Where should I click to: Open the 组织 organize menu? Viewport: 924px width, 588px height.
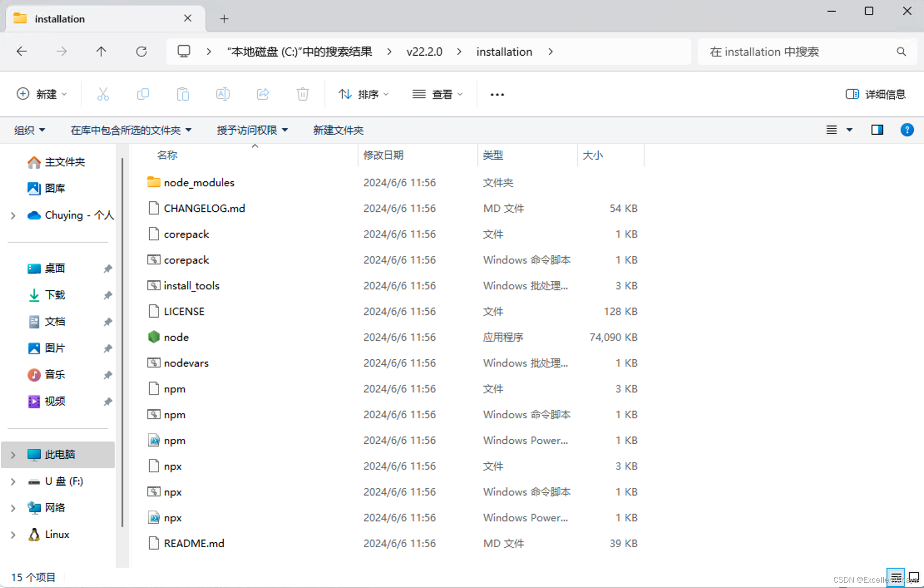click(x=29, y=130)
